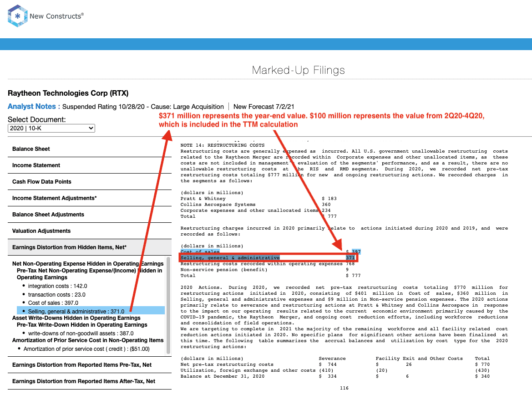Screen dimensions: 532x395
Task: Click the New Constructs hexagon logo
Action: [18, 16]
